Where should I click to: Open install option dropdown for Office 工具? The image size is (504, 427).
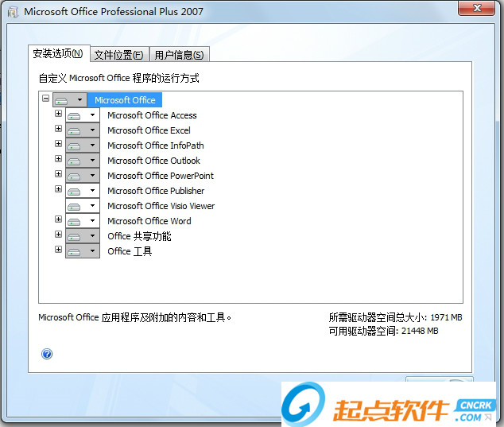[83, 251]
